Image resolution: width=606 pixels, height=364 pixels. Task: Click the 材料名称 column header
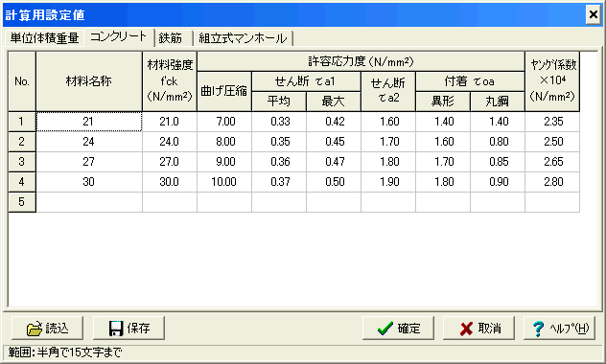click(89, 81)
